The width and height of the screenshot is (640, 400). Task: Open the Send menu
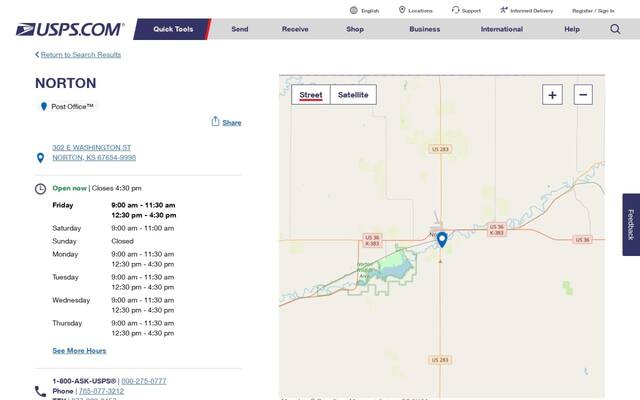tap(240, 29)
